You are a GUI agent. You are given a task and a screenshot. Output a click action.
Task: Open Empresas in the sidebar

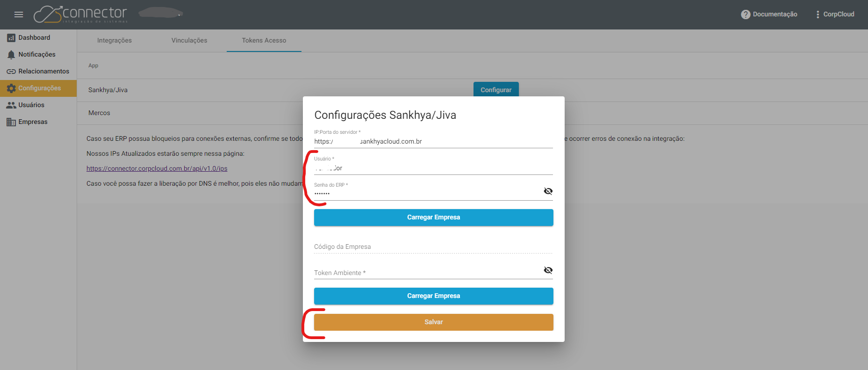tap(38, 122)
